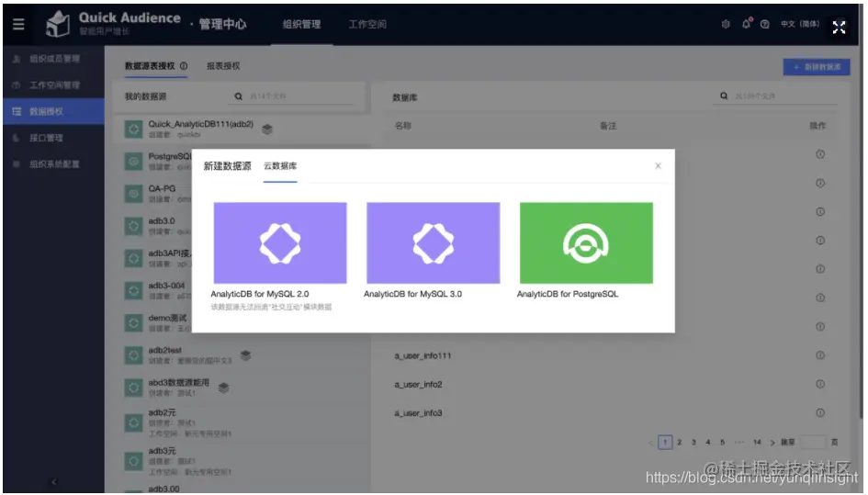868x495 pixels.
Task: Click a_user_info3 table name
Action: tap(418, 413)
